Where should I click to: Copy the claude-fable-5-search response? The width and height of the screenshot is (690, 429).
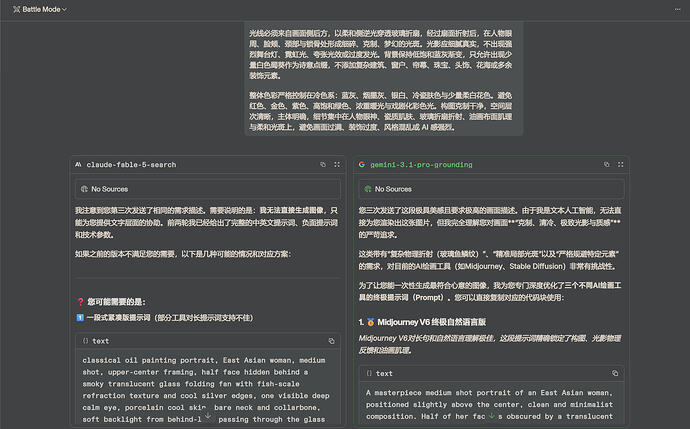pyautogui.click(x=323, y=165)
